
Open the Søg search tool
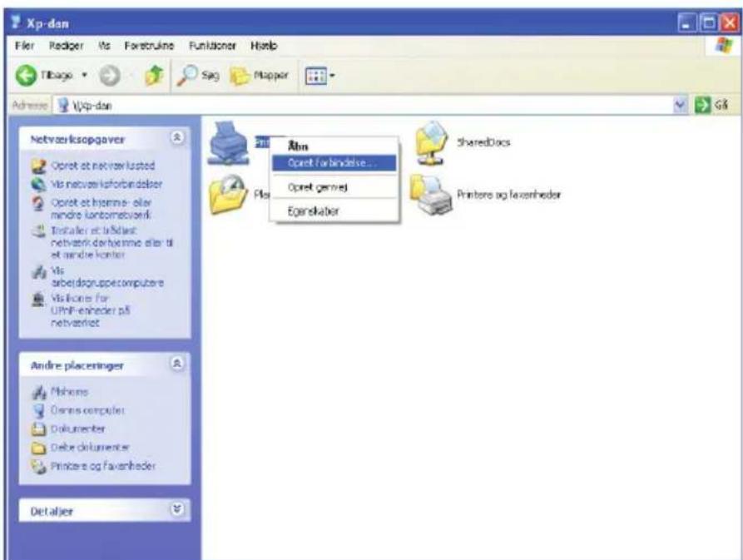pyautogui.click(x=198, y=76)
